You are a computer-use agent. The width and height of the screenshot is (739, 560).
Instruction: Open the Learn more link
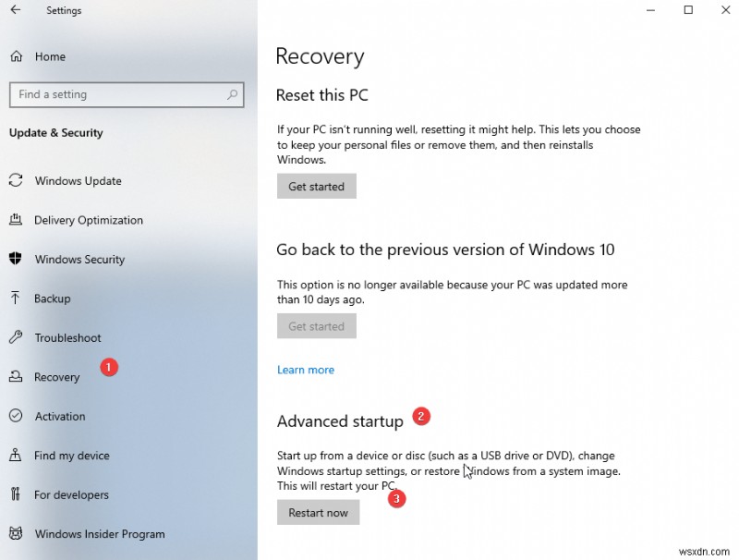tap(305, 370)
